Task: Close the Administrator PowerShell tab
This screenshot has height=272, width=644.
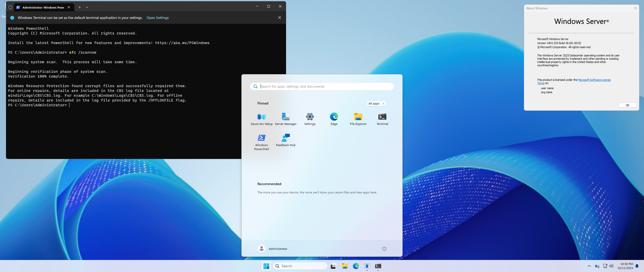Action: coord(69,7)
